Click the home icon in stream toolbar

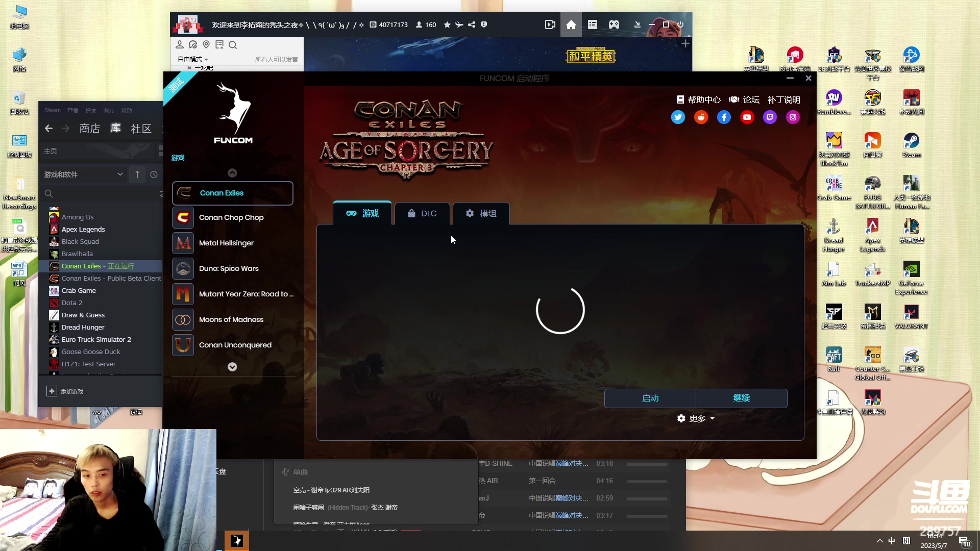(571, 24)
